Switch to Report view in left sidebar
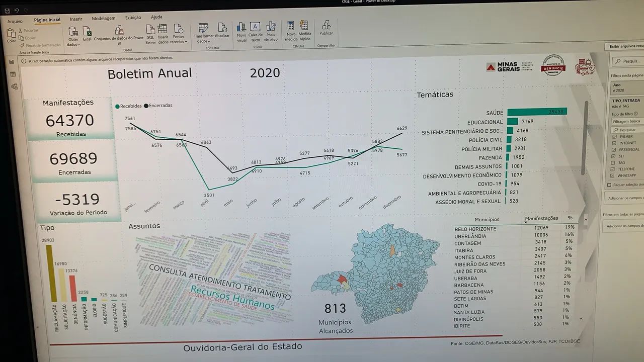The height and width of the screenshot is (362, 644). point(12,62)
